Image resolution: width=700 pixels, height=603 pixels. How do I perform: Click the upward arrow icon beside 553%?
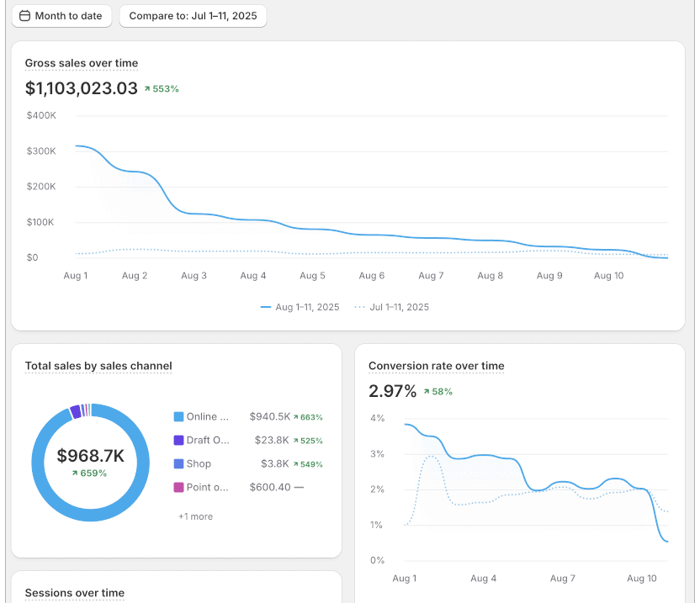point(147,89)
